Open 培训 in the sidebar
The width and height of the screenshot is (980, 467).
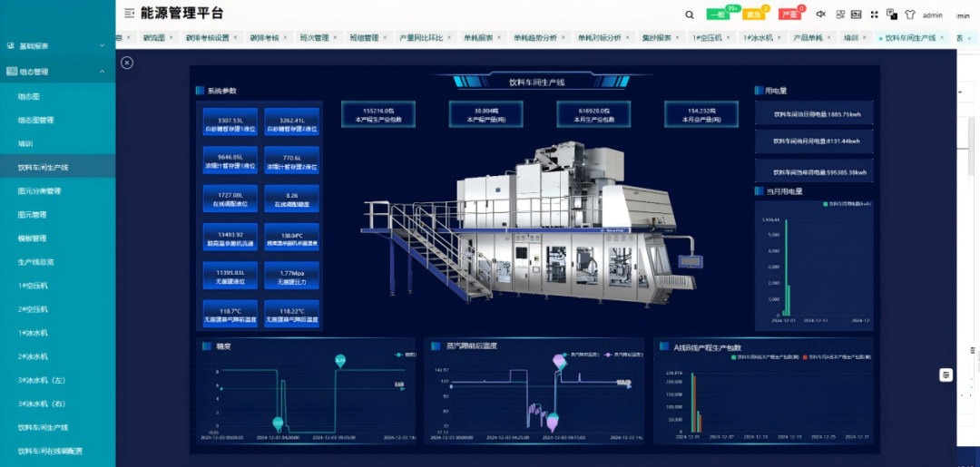click(25, 143)
